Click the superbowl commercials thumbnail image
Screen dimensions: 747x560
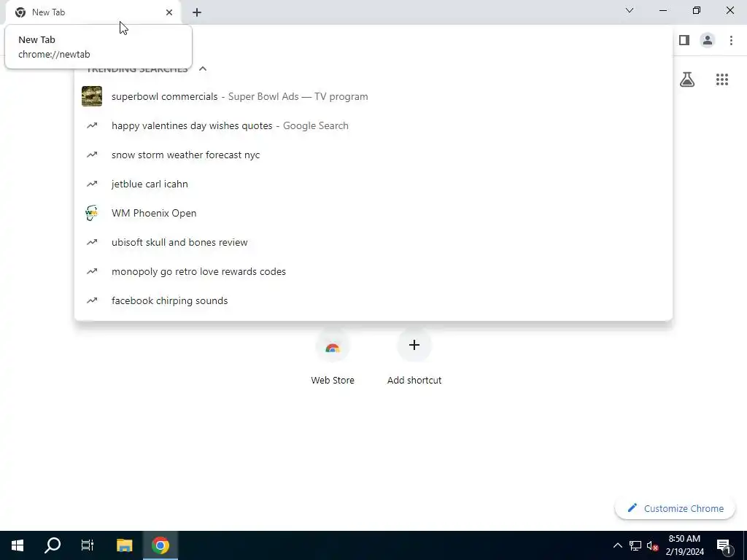coord(92,96)
